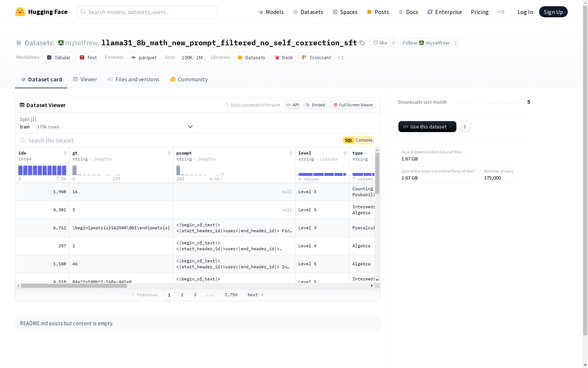
Task: Go to the Pricing page
Action: click(x=480, y=12)
